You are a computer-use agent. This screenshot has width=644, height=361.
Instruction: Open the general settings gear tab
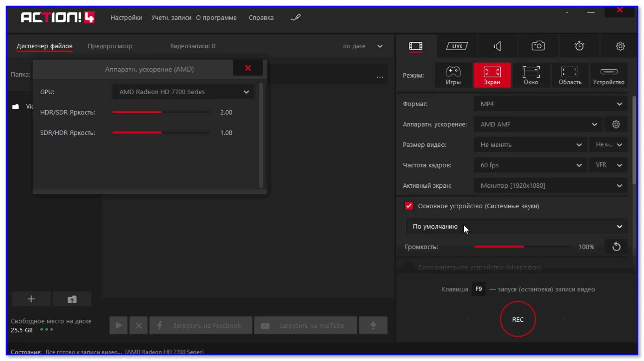[620, 46]
